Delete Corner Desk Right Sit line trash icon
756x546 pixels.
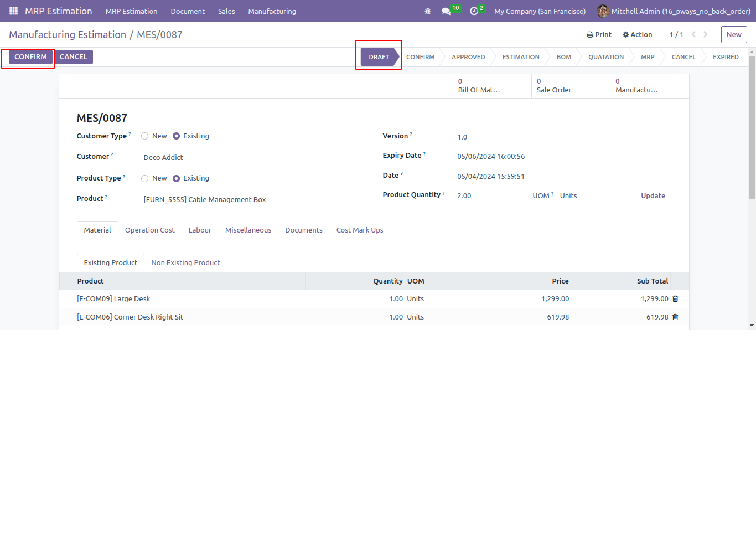[675, 317]
